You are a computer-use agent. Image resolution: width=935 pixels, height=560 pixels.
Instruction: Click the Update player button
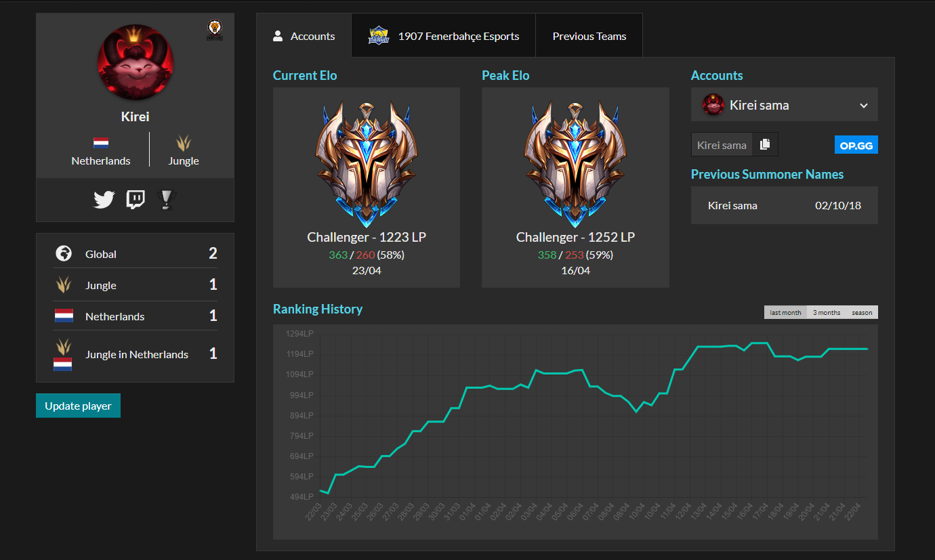click(x=78, y=406)
